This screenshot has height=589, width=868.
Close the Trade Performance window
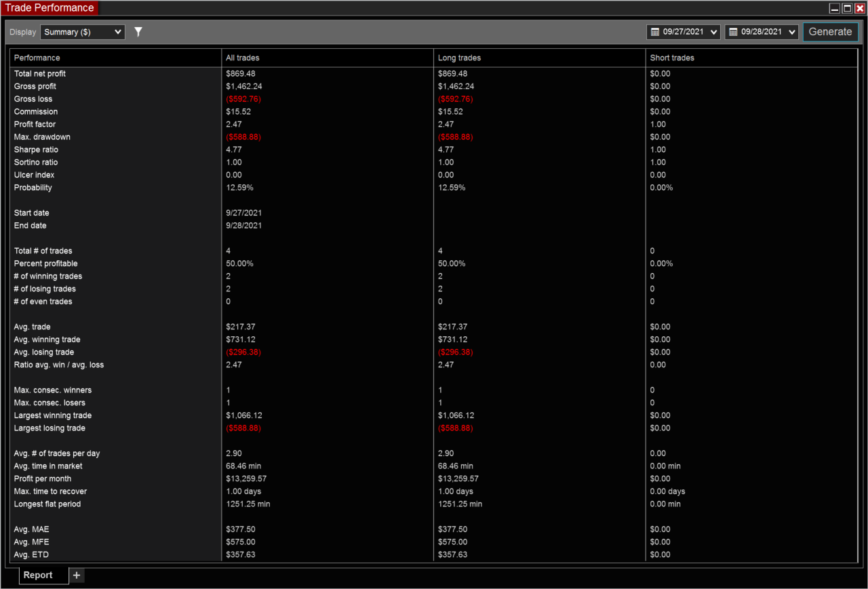coord(859,8)
